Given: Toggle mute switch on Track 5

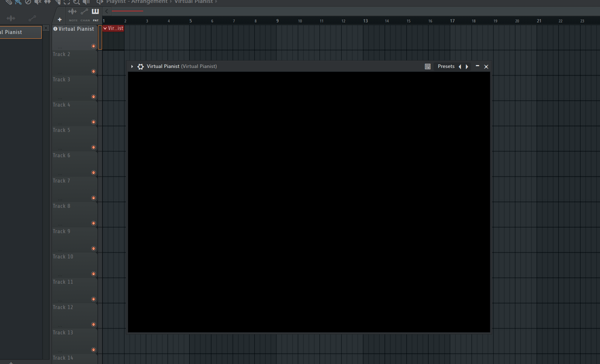Looking at the screenshot, I should tap(93, 147).
